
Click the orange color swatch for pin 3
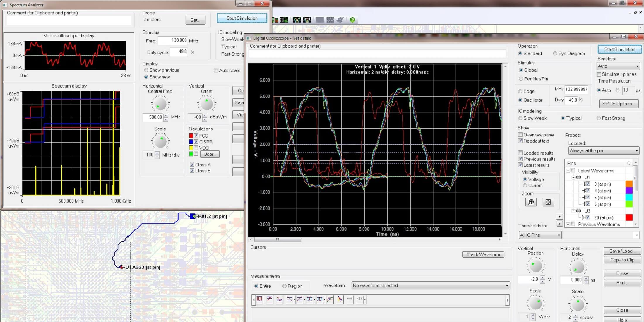tap(629, 184)
